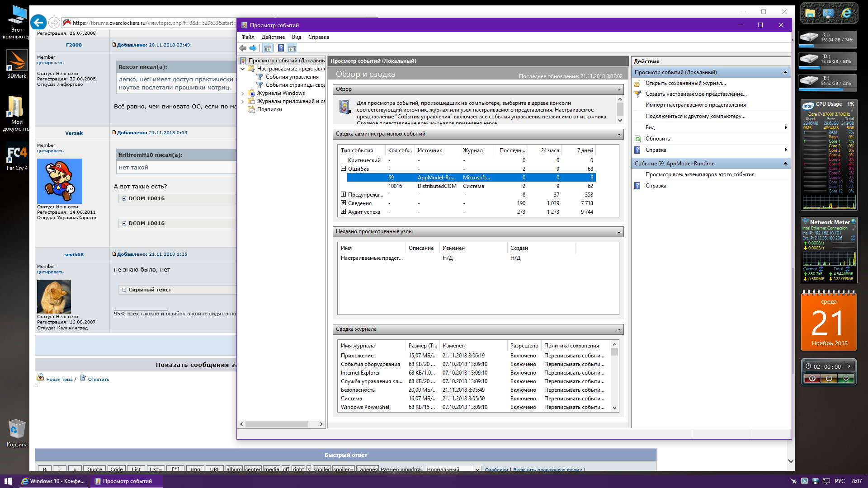
Task: Select the События управления filter view
Action: tap(292, 77)
